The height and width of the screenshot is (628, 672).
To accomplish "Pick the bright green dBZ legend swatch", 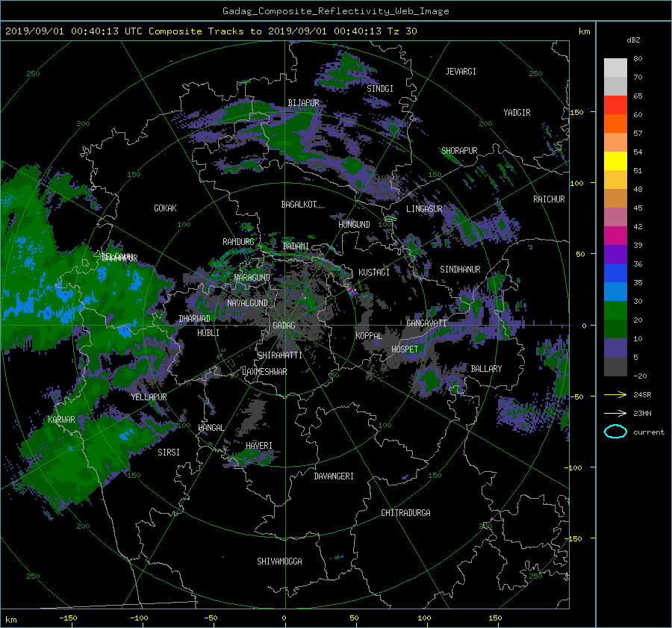I will pos(615,310).
